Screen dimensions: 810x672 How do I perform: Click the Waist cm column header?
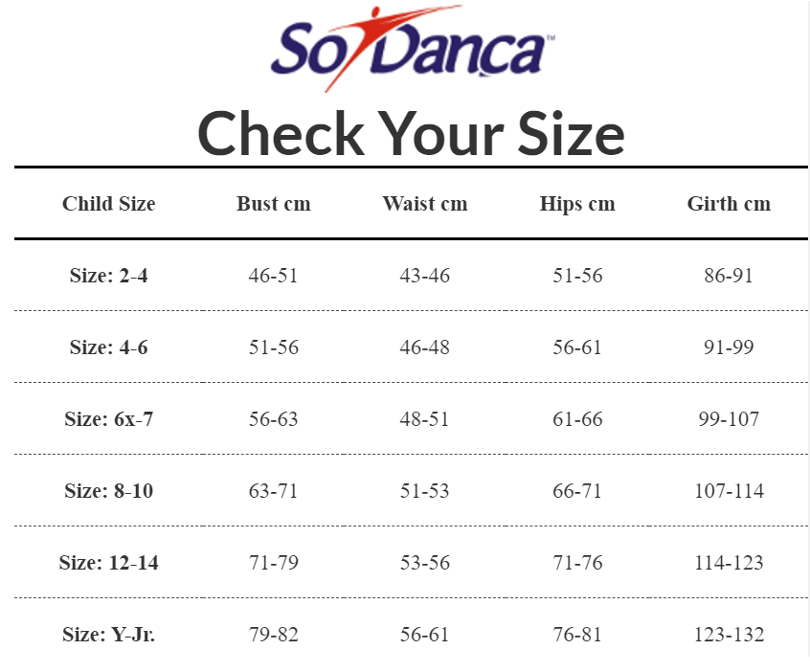pos(425,204)
